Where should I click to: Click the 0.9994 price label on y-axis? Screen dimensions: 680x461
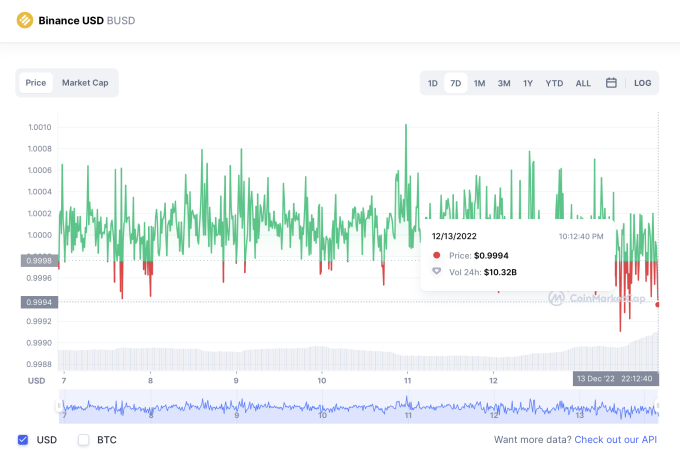39,302
